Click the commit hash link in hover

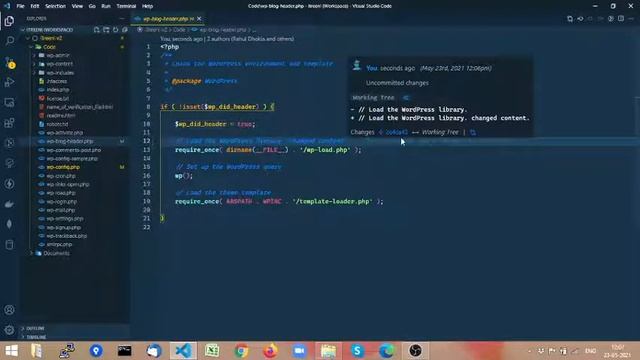point(396,132)
